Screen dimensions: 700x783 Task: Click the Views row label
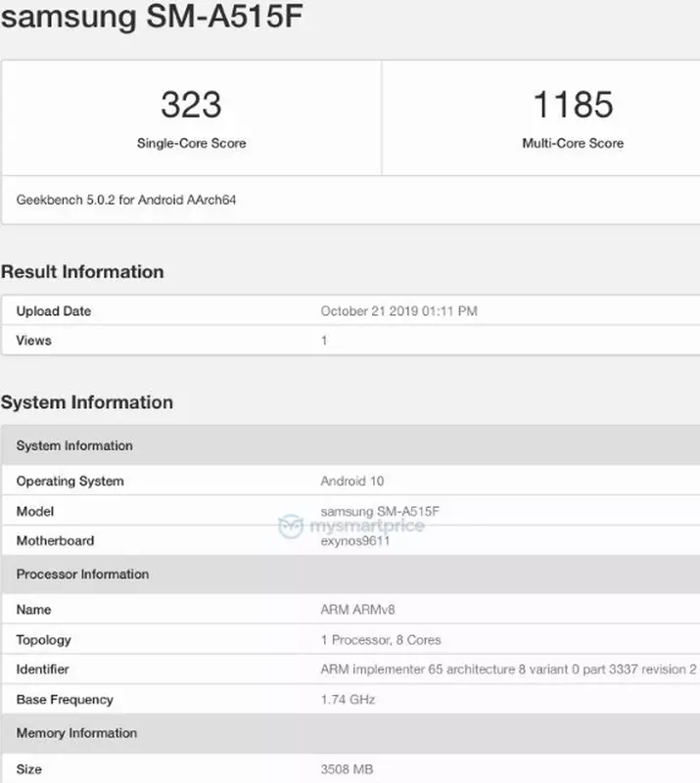34,341
